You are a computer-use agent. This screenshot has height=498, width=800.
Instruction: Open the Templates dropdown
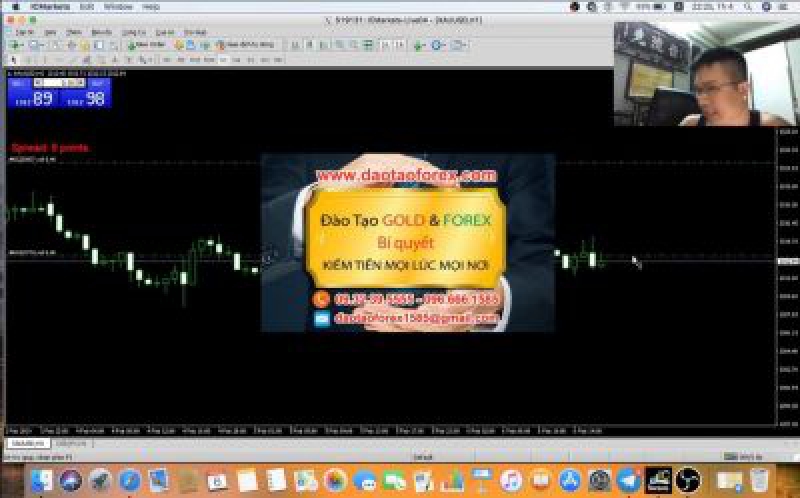459,45
